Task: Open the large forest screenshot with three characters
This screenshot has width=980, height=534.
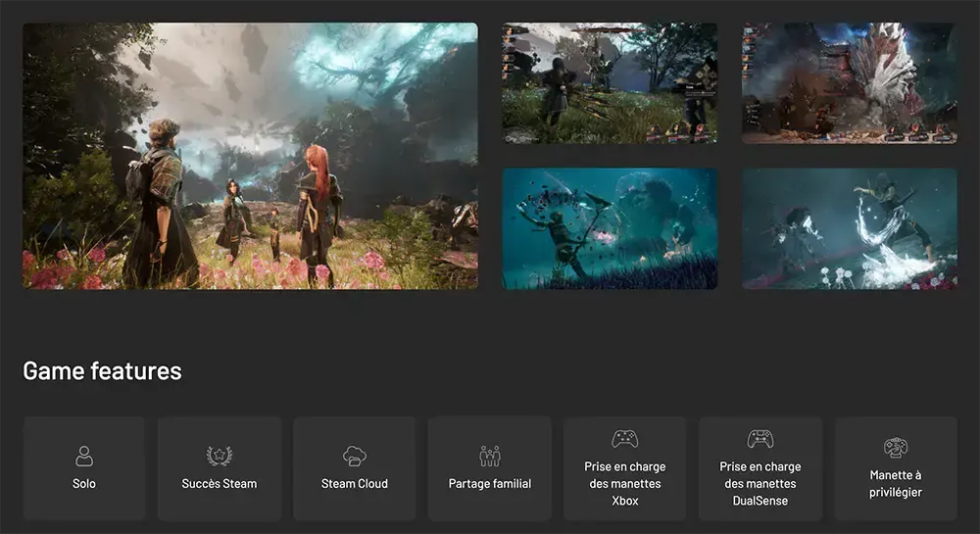Action: (x=250, y=156)
